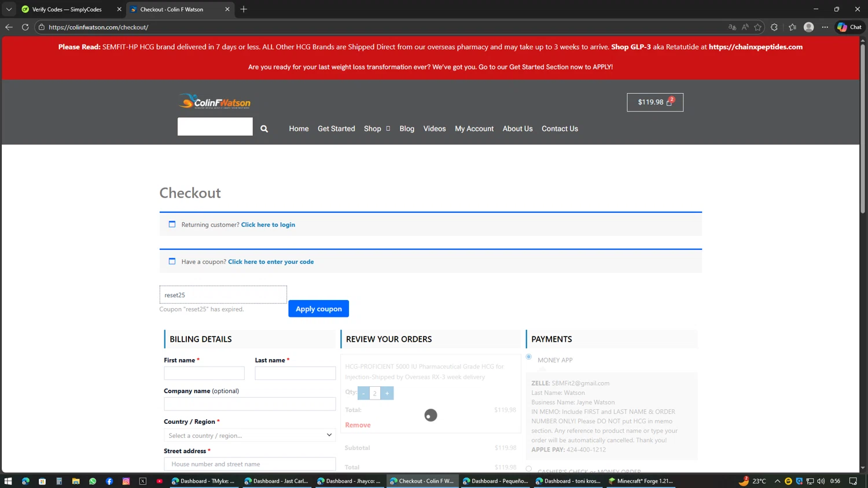Open the browser extensions icon
Viewport: 868px width, 488px height.
(774, 27)
